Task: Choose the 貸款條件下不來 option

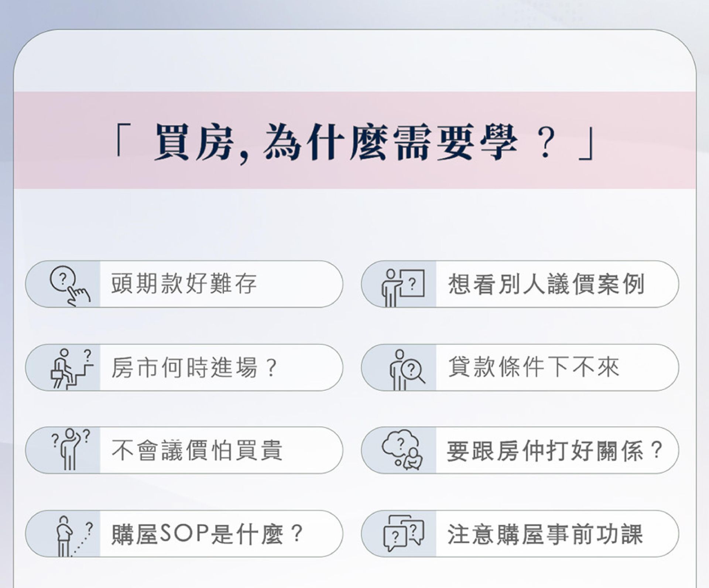Action: 533,367
